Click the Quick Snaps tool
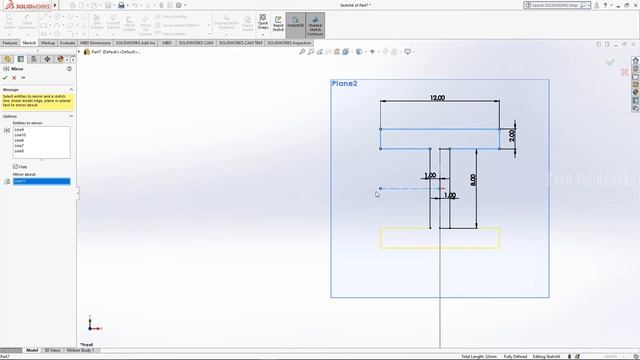The image size is (640, 360). [263, 22]
